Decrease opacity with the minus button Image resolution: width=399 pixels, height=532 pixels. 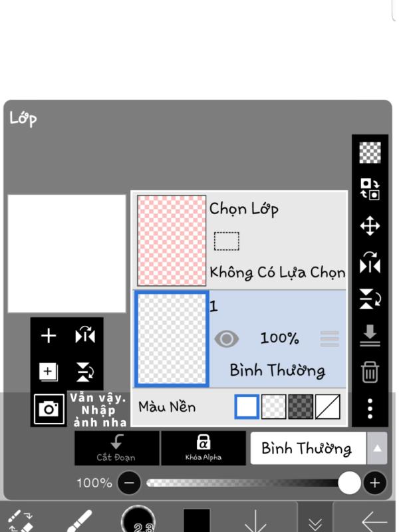pyautogui.click(x=129, y=483)
